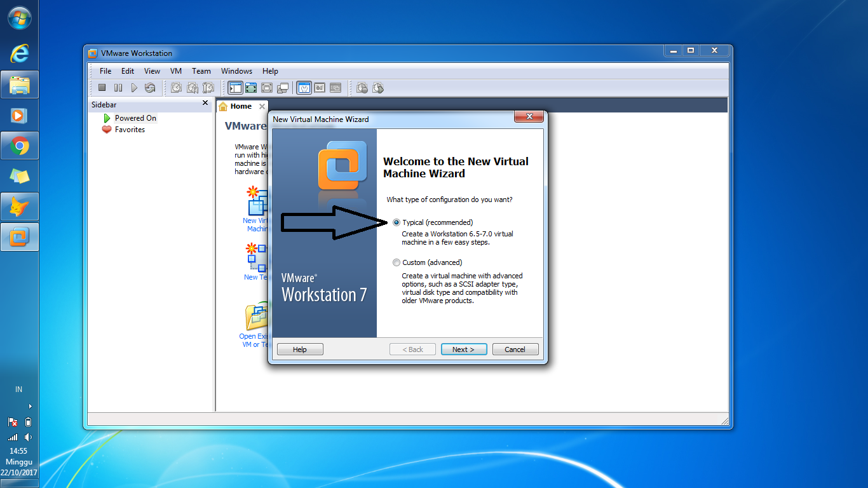
Task: Click the network signal tray icon
Action: pyautogui.click(x=12, y=437)
